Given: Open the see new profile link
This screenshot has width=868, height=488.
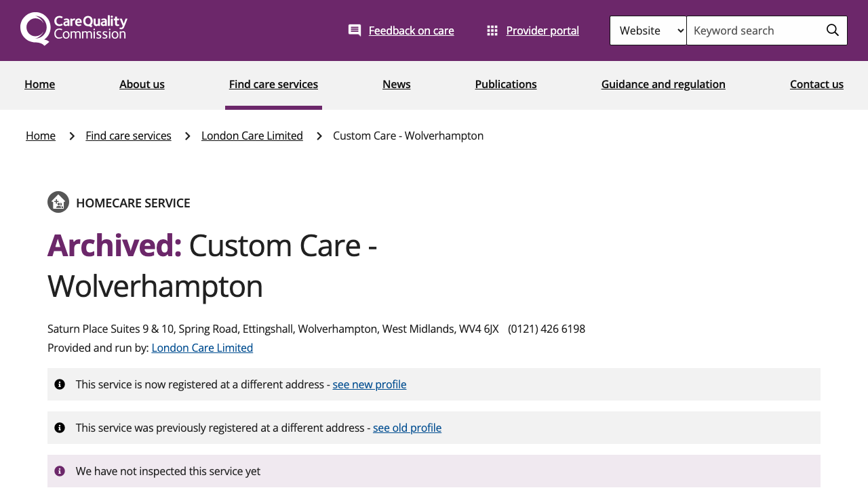Looking at the screenshot, I should pyautogui.click(x=370, y=384).
